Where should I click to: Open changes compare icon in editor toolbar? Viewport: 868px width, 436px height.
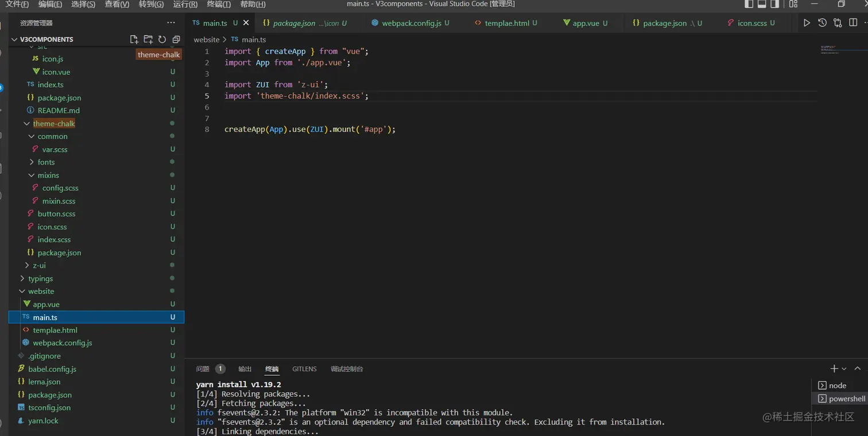[838, 23]
